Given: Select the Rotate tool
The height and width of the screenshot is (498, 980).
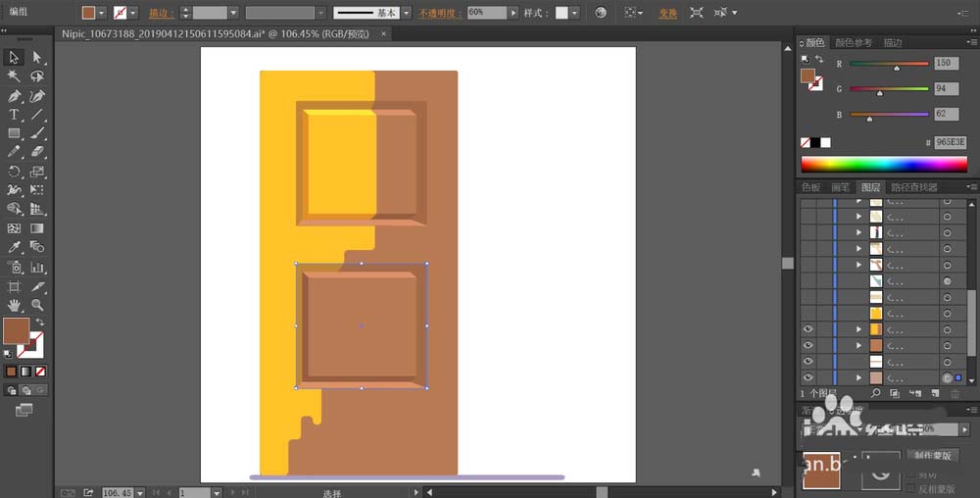Looking at the screenshot, I should [x=13, y=172].
